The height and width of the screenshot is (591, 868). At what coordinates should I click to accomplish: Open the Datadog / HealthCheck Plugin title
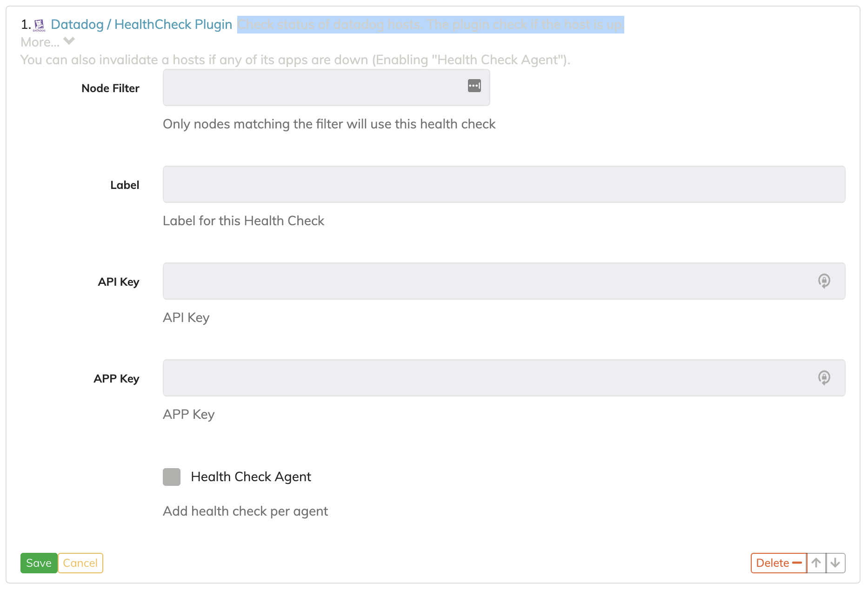click(141, 25)
